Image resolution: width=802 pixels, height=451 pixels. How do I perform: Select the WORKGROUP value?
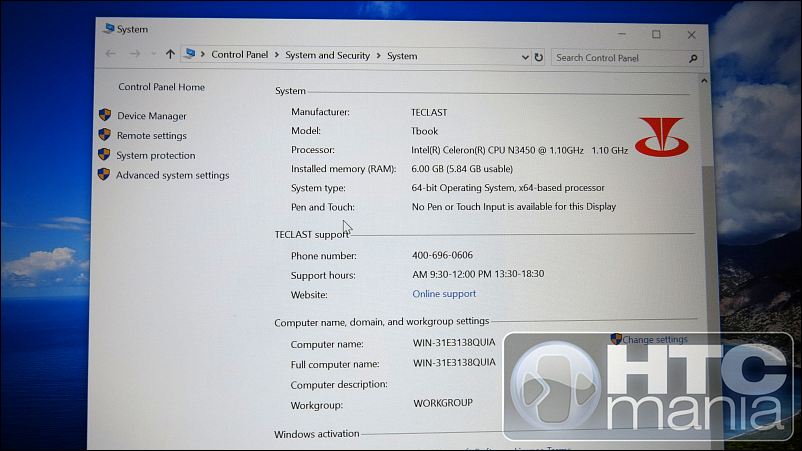(443, 403)
